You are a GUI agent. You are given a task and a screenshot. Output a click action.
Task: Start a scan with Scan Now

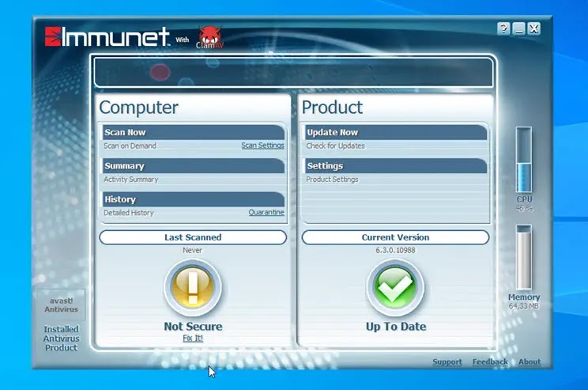click(x=194, y=132)
